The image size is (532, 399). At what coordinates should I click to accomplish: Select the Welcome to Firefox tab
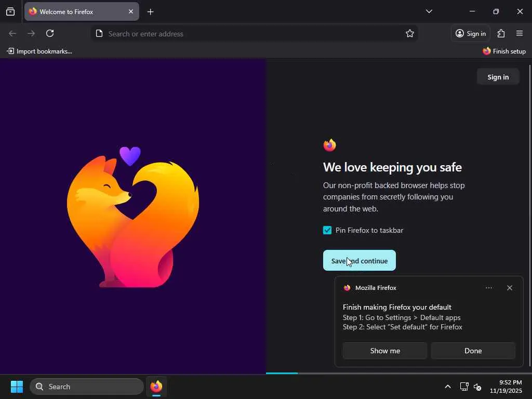pos(82,11)
